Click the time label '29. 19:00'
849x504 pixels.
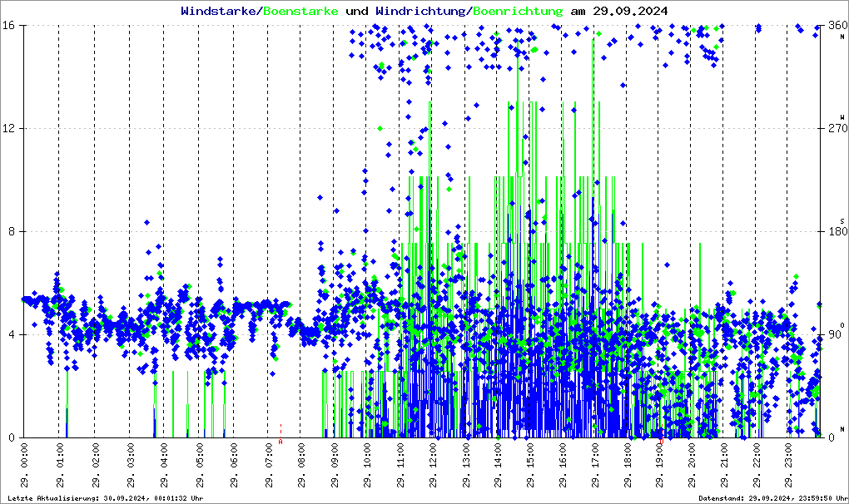pyautogui.click(x=659, y=465)
